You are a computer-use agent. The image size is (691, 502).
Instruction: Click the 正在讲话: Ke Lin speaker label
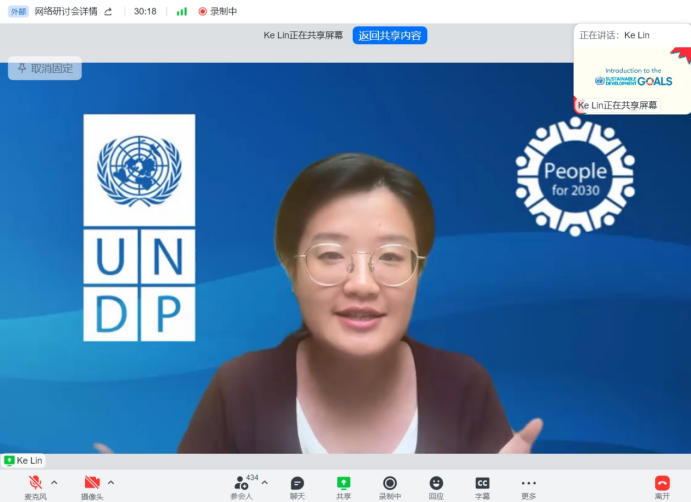[614, 35]
